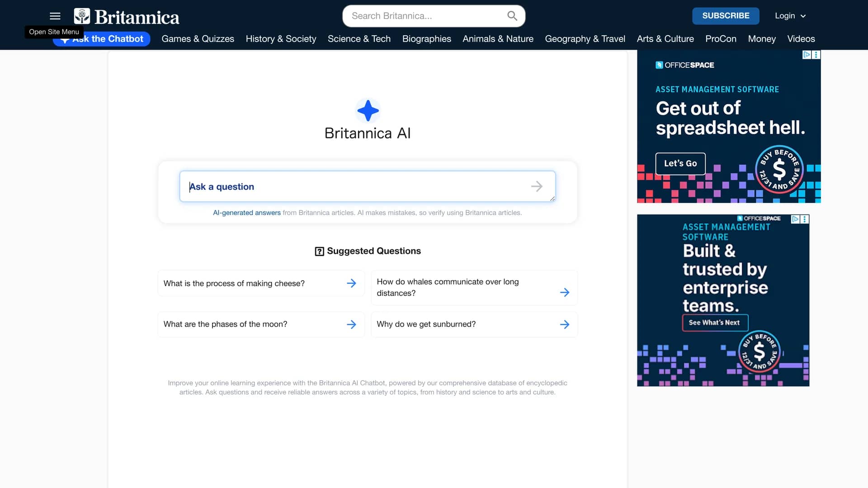Click the Britannica wordmark
Viewport: 868px width, 488px height.
[x=137, y=17]
